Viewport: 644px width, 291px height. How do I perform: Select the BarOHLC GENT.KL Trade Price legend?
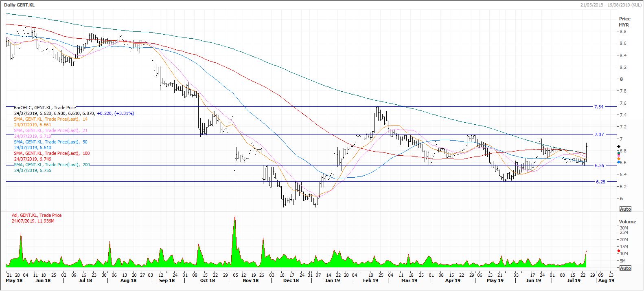(x=45, y=108)
